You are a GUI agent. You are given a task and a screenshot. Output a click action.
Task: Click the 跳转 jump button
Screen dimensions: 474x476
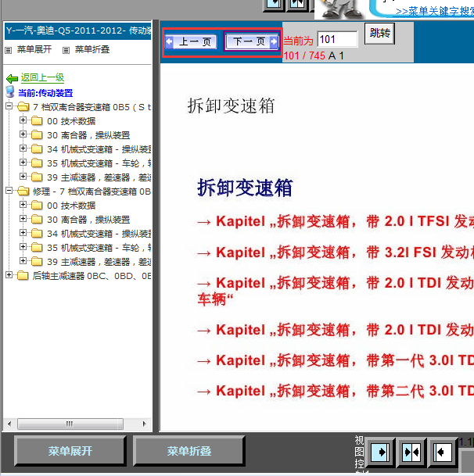pyautogui.click(x=379, y=34)
